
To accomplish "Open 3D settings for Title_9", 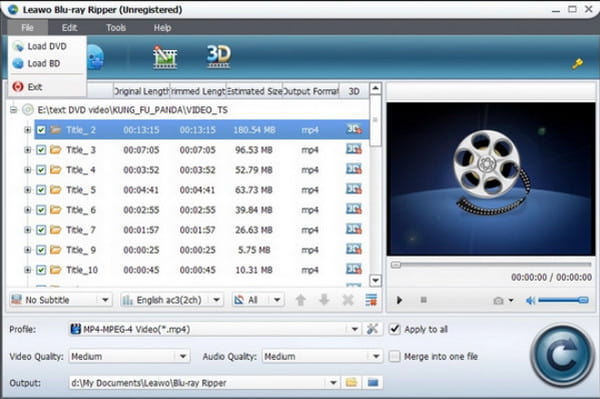I will click(354, 249).
